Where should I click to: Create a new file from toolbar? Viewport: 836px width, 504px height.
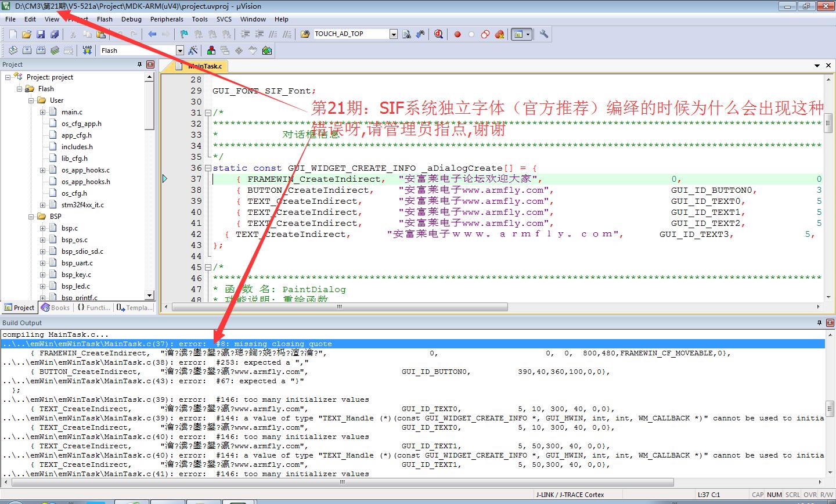pos(13,34)
